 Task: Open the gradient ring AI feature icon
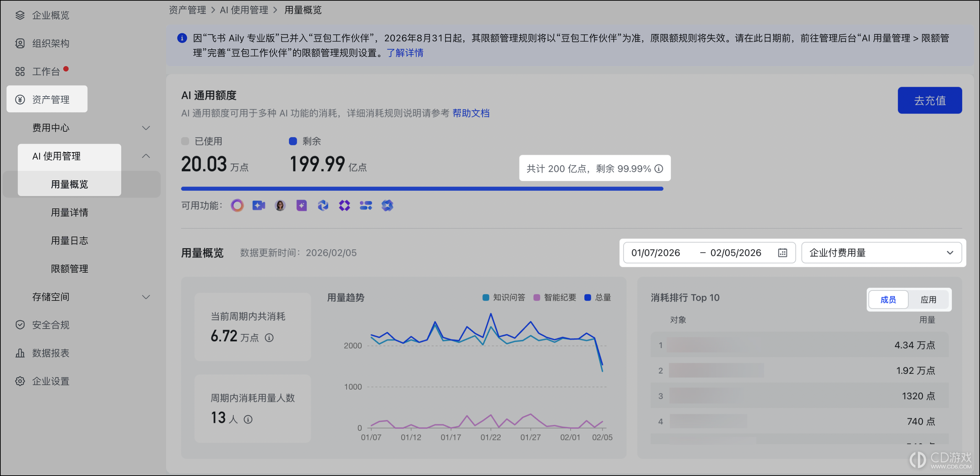[237, 206]
